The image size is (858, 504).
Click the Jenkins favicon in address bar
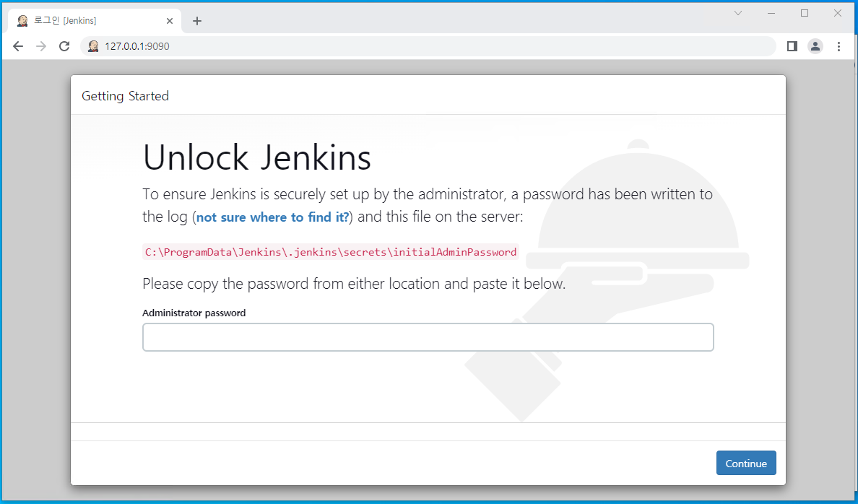(x=94, y=46)
